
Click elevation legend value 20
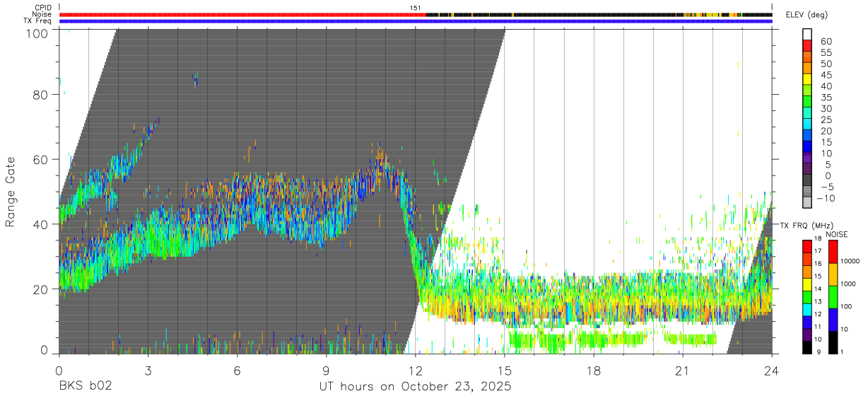(825, 132)
